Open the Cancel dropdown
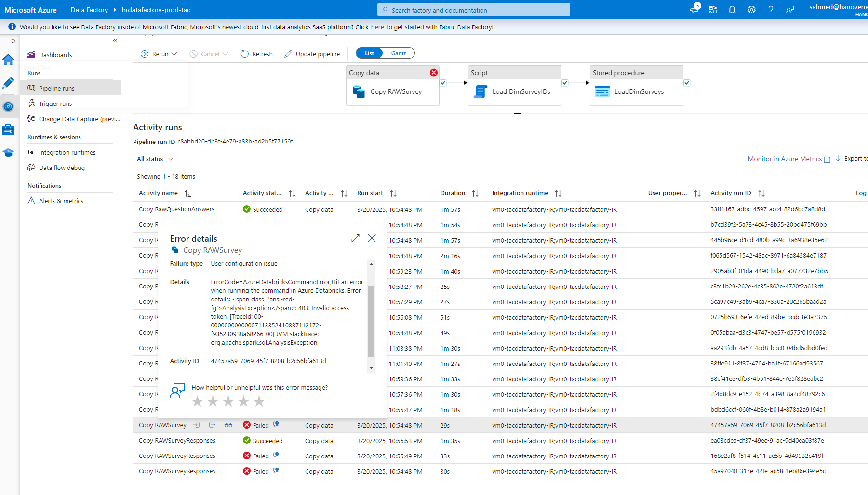This screenshot has height=495, width=868. tap(209, 54)
